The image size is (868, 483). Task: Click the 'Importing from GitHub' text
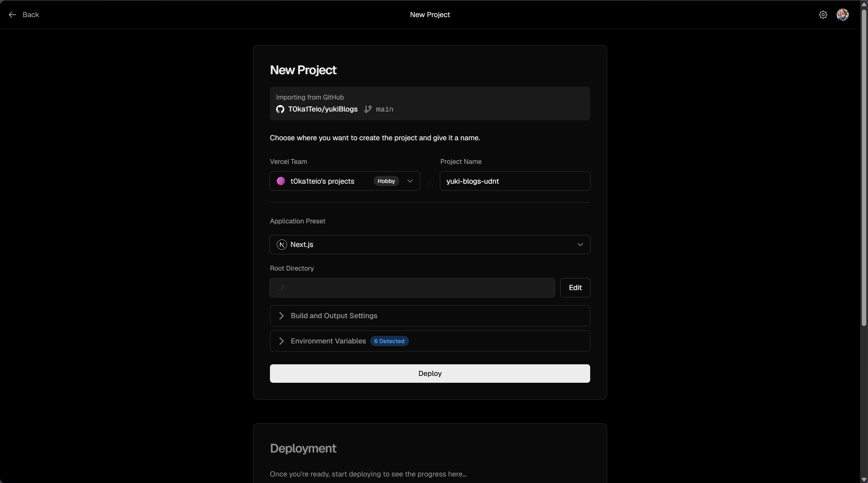[310, 97]
